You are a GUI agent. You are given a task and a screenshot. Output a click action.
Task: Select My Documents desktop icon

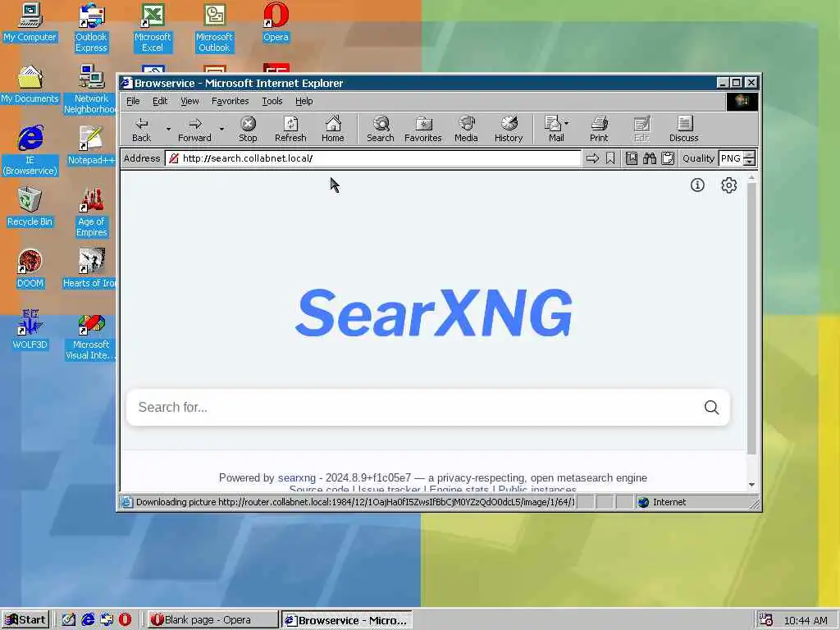pos(30,84)
